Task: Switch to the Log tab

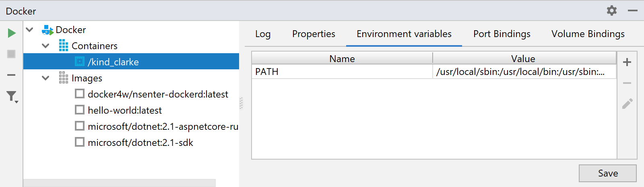Action: pos(263,34)
